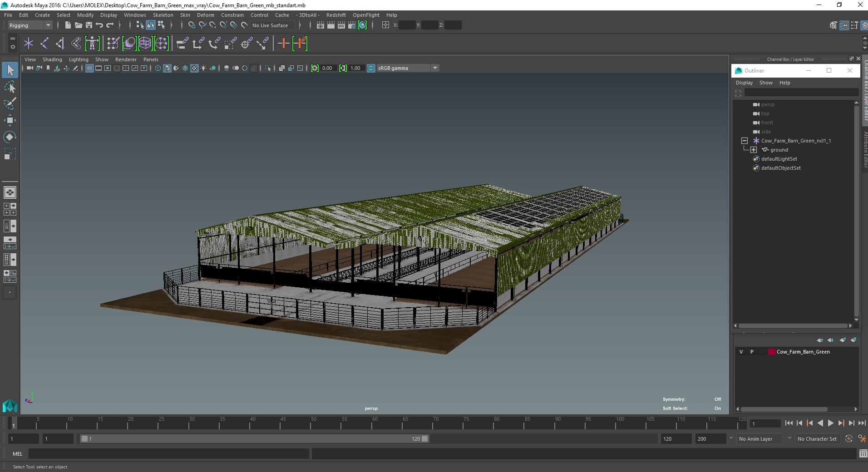
Task: Click the Parent Constraint shelf icon
Action: tap(182, 44)
